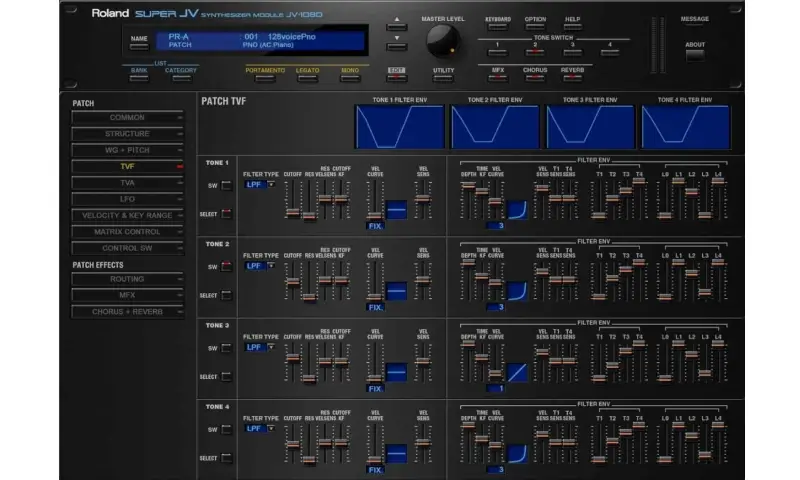Toggle tone switch 3
The width and height of the screenshot is (800, 480).
pos(572,52)
